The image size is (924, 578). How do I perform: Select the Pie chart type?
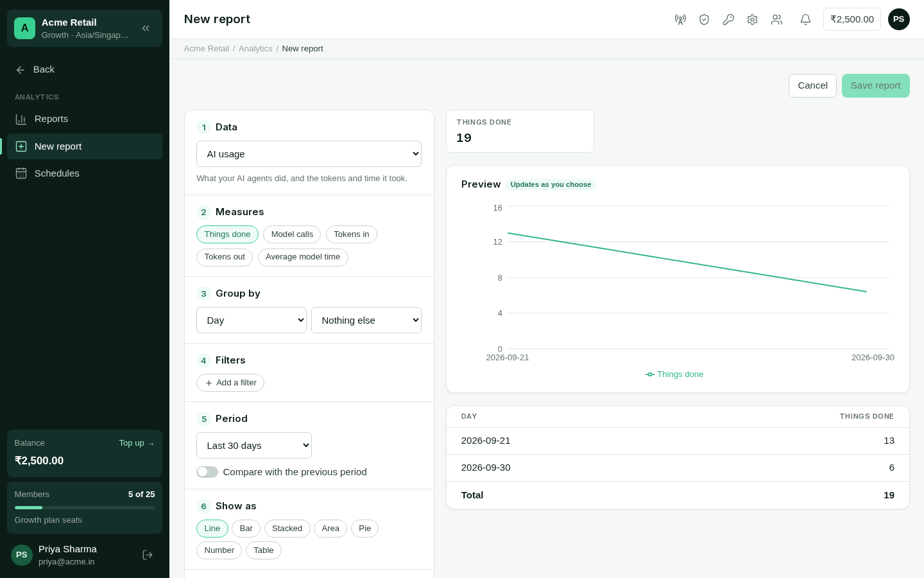pos(364,529)
